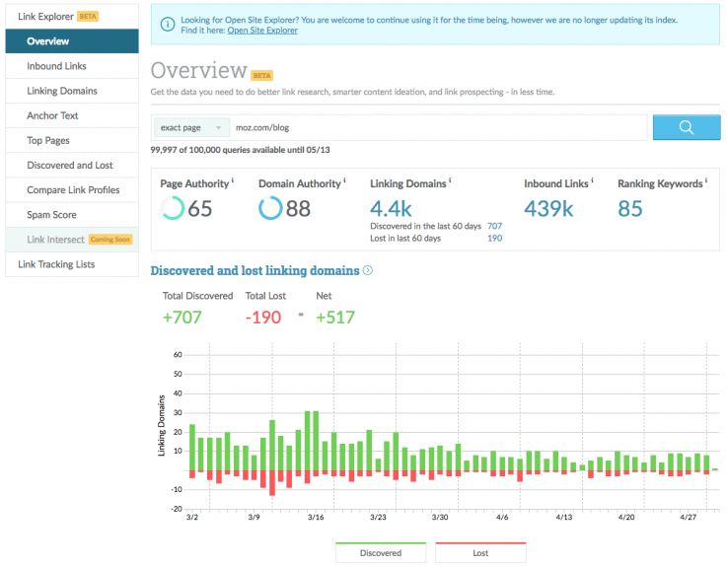
Task: Click the info icon next to Page Authority
Action: pyautogui.click(x=233, y=181)
